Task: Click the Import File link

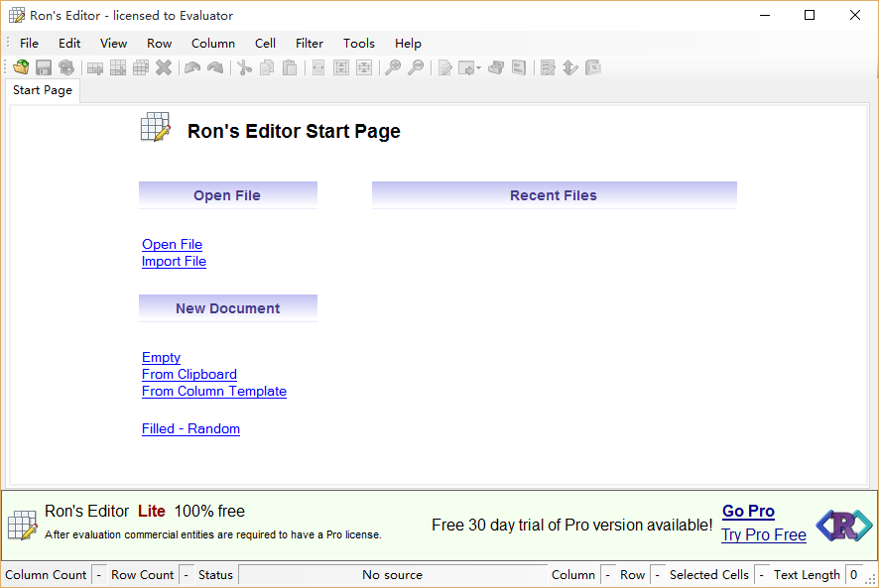Action: coord(174,261)
